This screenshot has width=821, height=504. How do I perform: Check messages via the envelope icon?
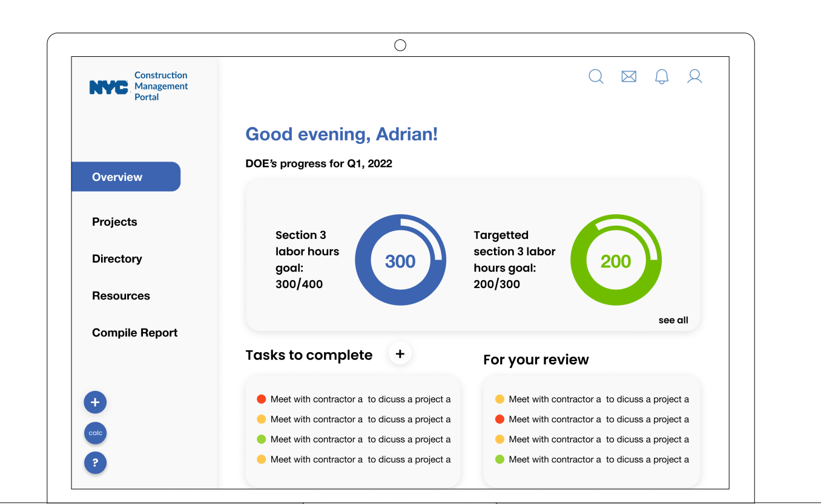click(628, 76)
